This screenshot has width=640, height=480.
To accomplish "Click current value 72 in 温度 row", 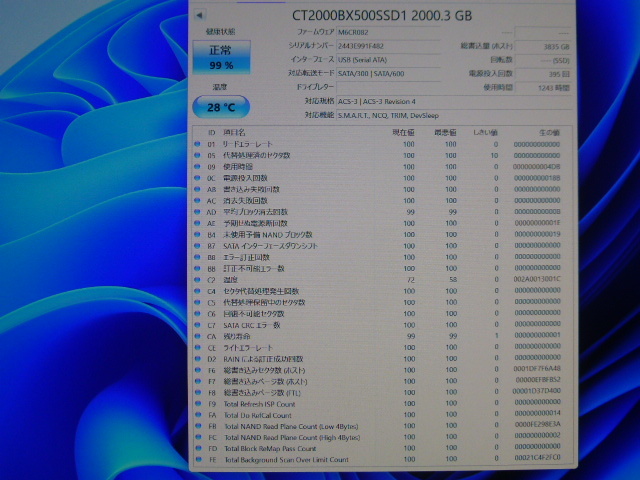I will click(x=411, y=280).
